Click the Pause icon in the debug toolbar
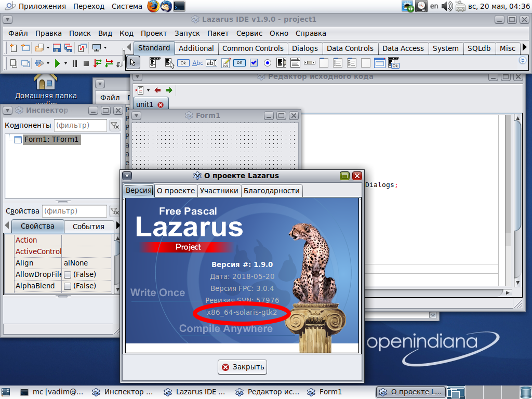Viewport: 532px width, 399px height. tap(74, 63)
